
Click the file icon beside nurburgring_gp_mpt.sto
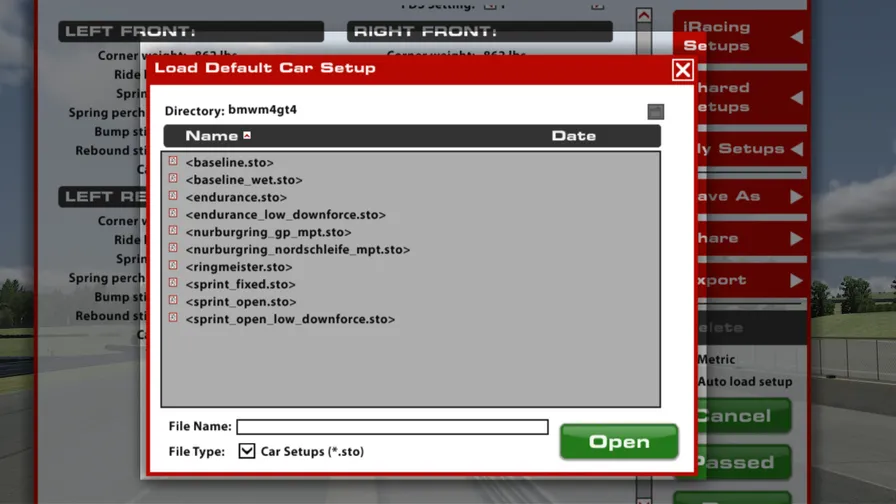point(173,231)
